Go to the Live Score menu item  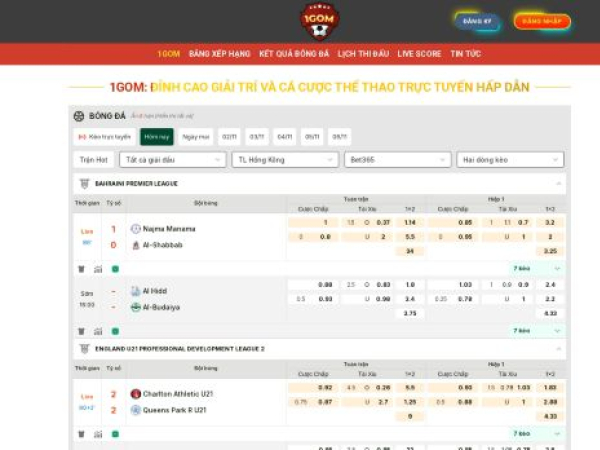pyautogui.click(x=419, y=54)
